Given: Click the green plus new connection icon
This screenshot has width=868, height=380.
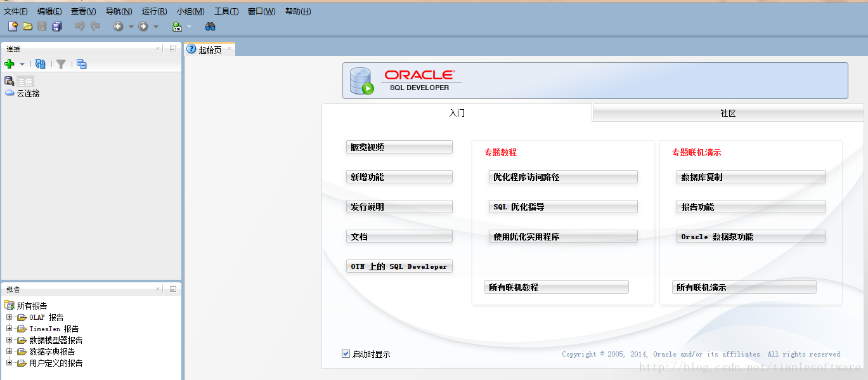Looking at the screenshot, I should click(10, 64).
